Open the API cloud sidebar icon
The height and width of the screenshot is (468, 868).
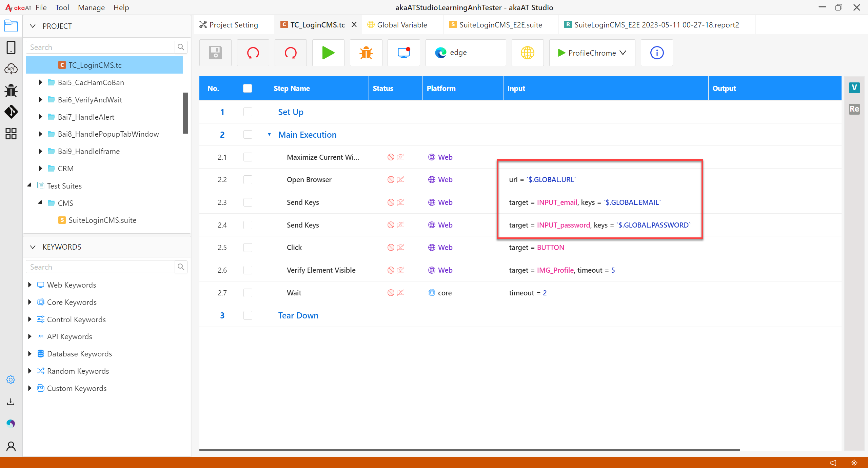click(x=11, y=69)
